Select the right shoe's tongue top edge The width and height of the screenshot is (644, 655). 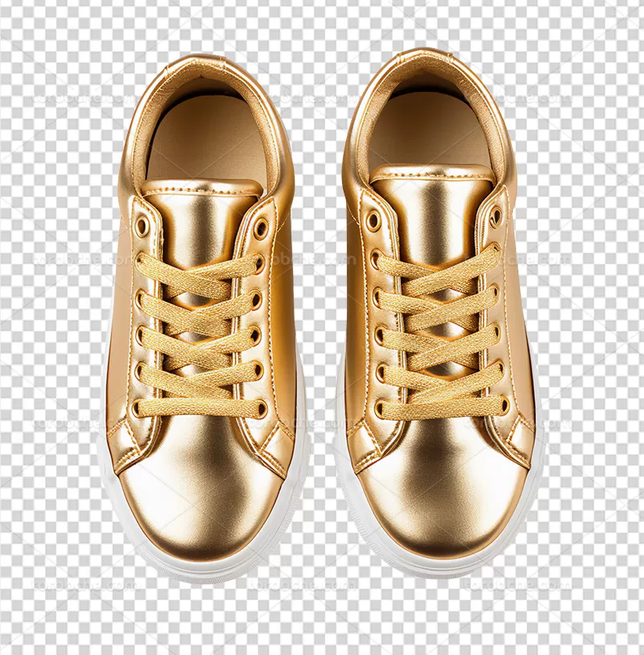[431, 172]
